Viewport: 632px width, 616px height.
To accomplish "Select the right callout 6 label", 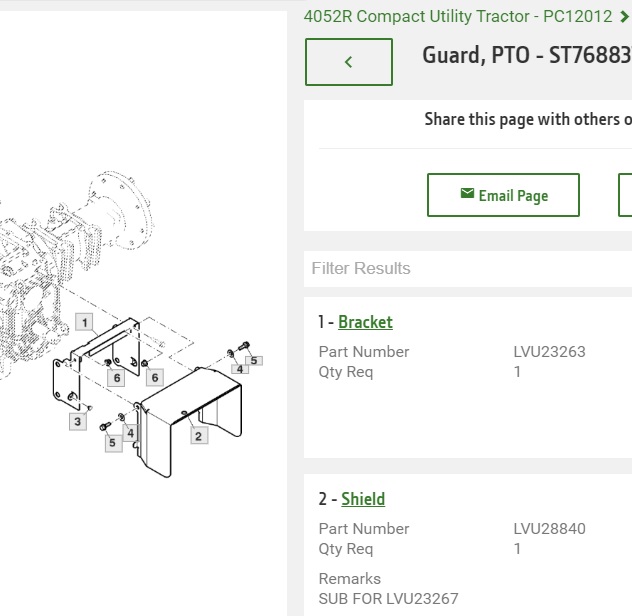I will click(x=155, y=378).
